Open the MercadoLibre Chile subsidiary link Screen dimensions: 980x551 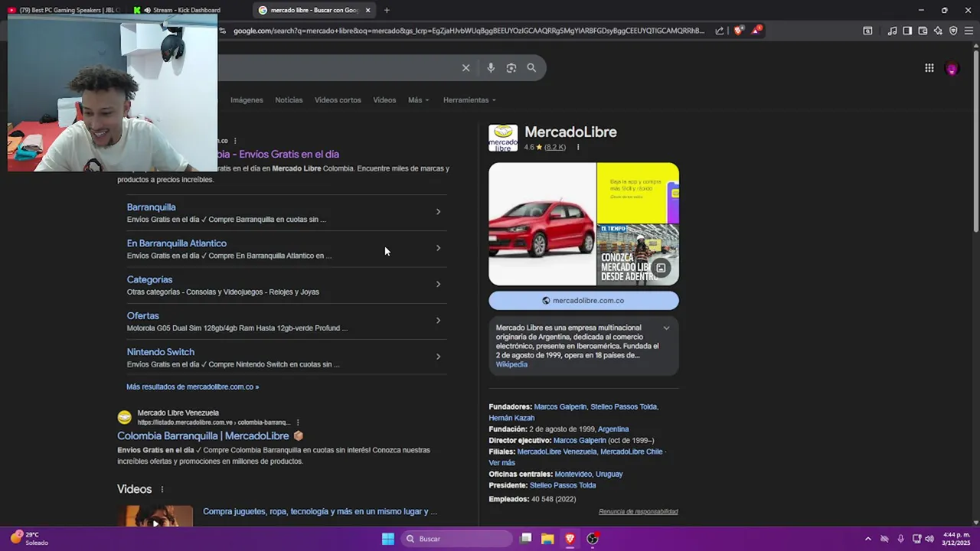click(631, 452)
